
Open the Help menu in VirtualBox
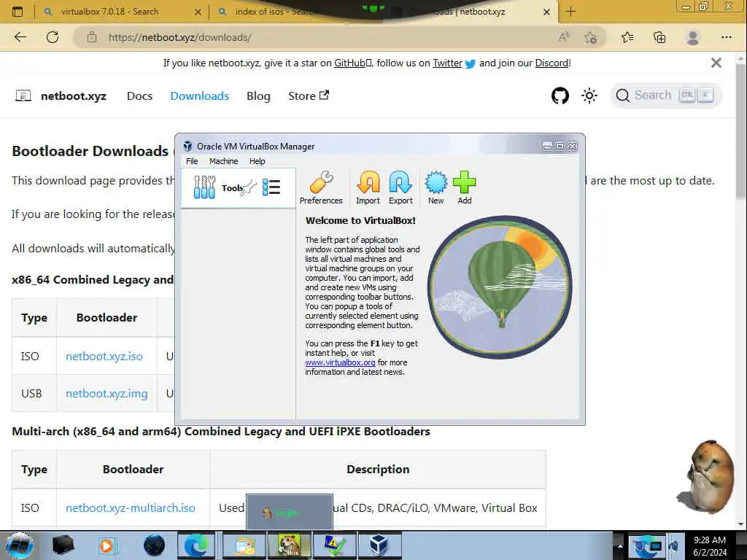click(x=258, y=161)
